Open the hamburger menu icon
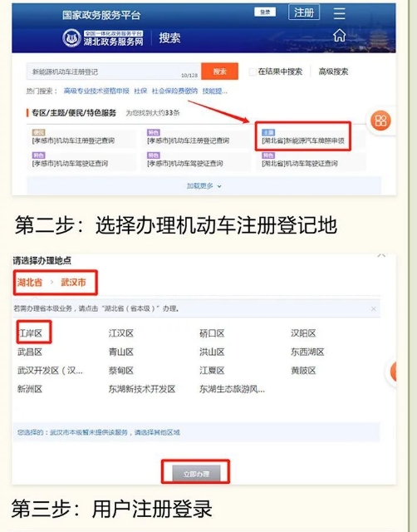The image size is (417, 532). tap(339, 13)
